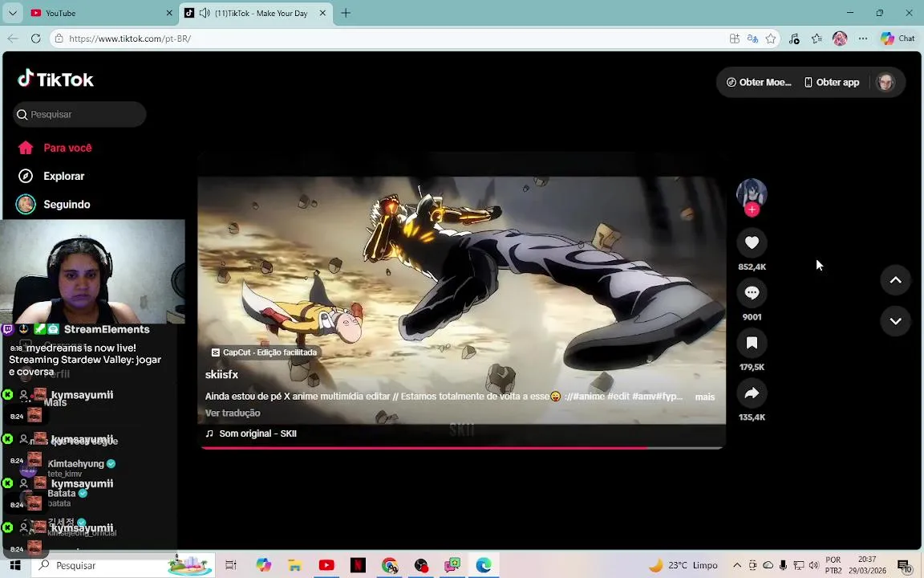Focus the Pesquisar search field in TikTok
Screen dimensions: 924x578
tap(79, 115)
